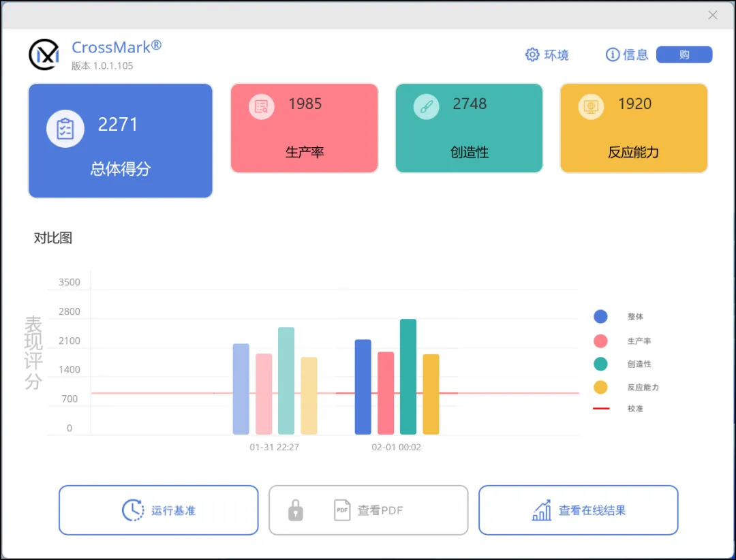
Task: Click the document icon on 生产率 card
Action: (x=262, y=106)
